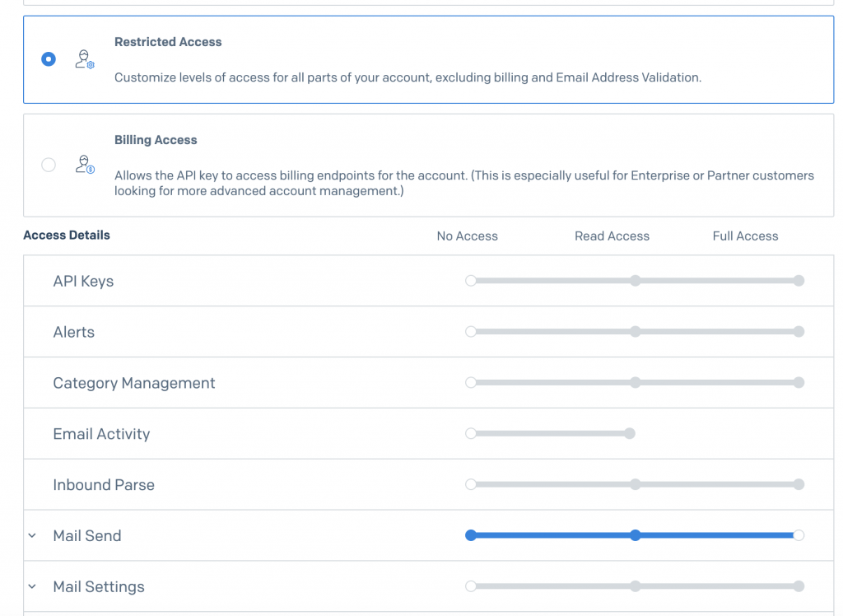This screenshot has width=843, height=616.
Task: Click the No Access column header
Action: point(468,236)
